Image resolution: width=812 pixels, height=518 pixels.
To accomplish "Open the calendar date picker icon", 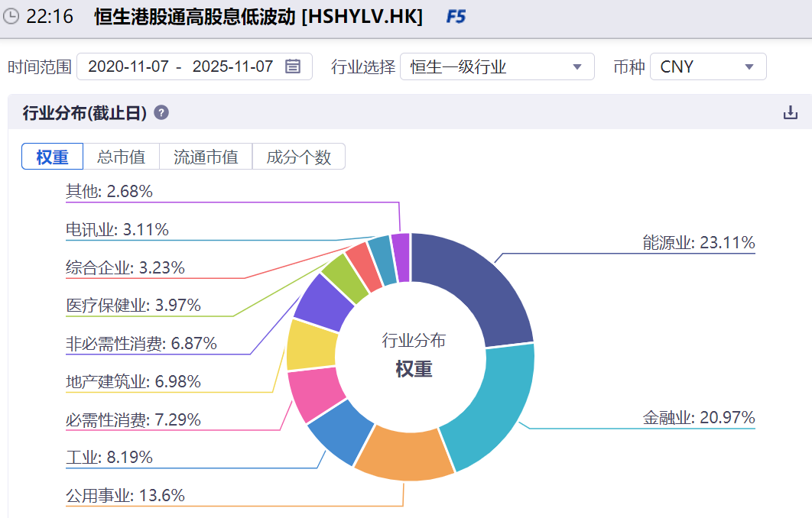I will pyautogui.click(x=293, y=66).
